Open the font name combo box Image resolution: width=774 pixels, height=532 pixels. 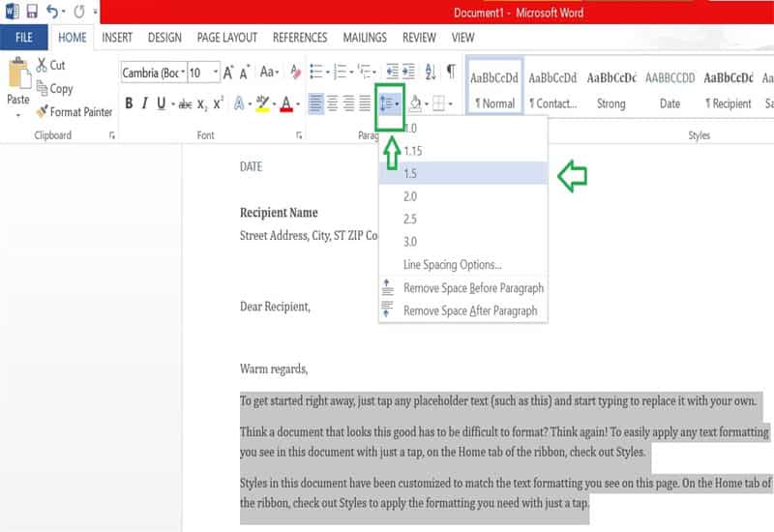click(152, 74)
